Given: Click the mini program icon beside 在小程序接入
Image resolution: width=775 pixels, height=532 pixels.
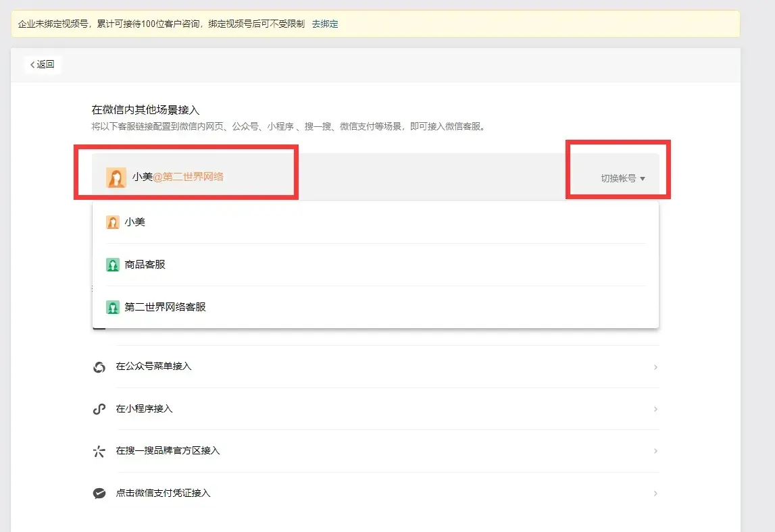Looking at the screenshot, I should 99,409.
